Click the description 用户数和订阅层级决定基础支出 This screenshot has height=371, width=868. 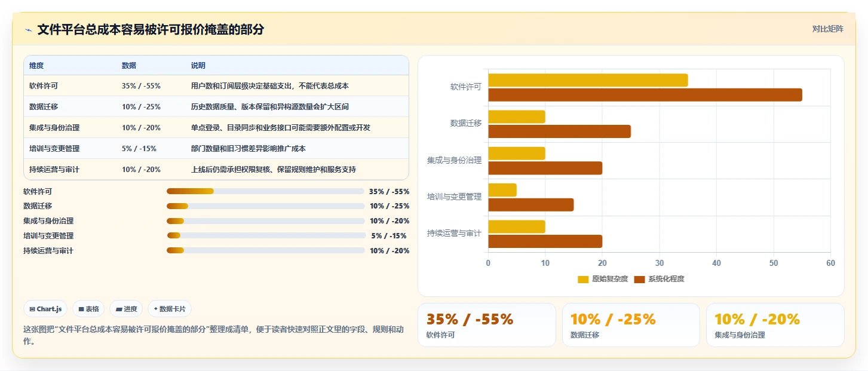tap(242, 86)
